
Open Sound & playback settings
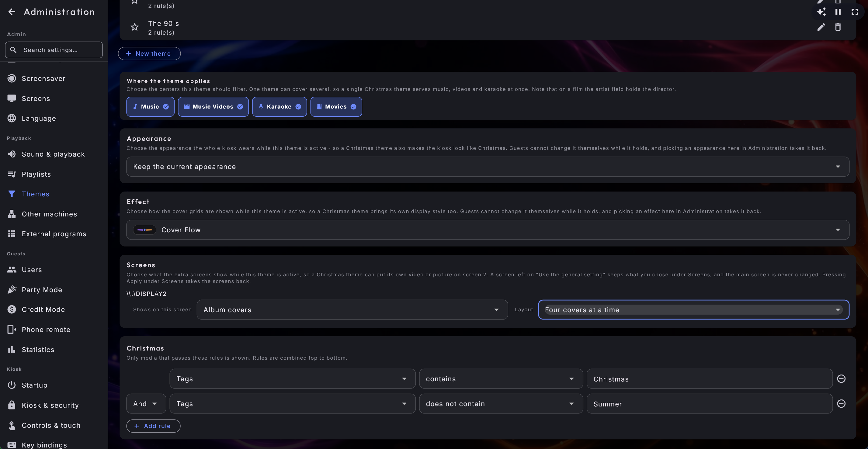pos(54,154)
